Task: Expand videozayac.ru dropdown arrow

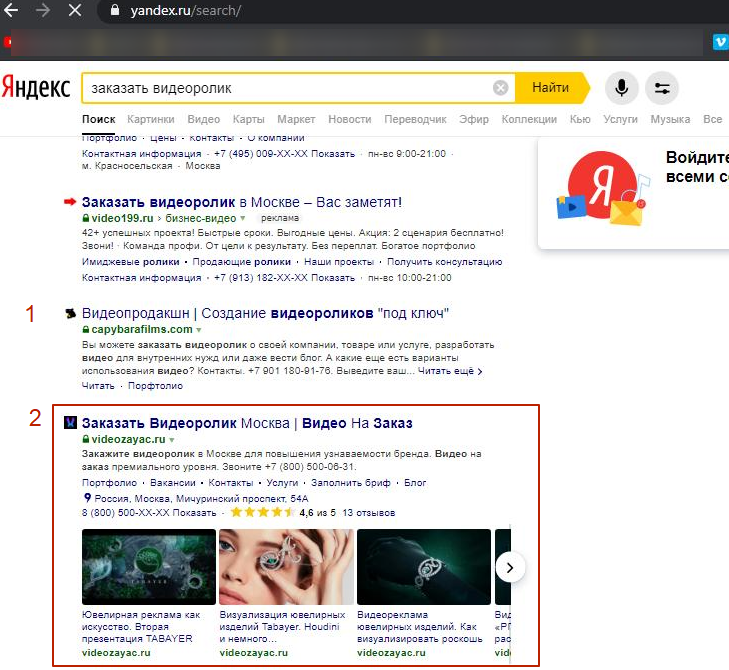Action: (x=172, y=439)
